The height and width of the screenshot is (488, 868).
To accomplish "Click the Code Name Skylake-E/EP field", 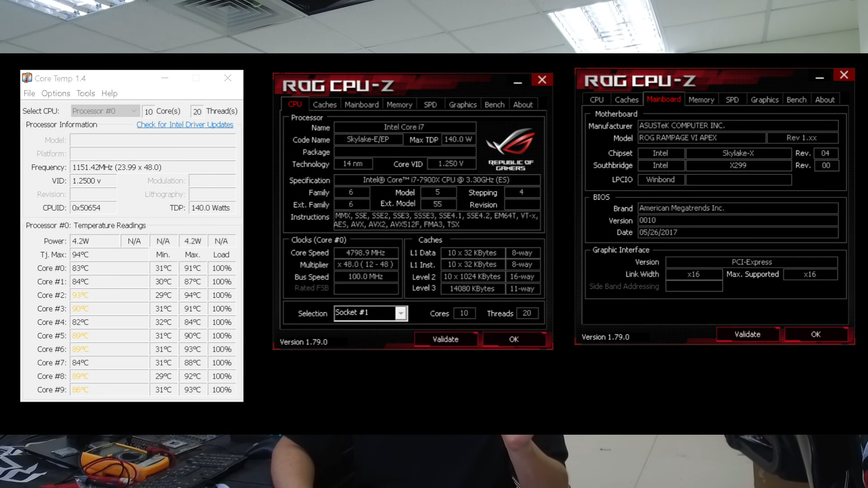I will [368, 139].
